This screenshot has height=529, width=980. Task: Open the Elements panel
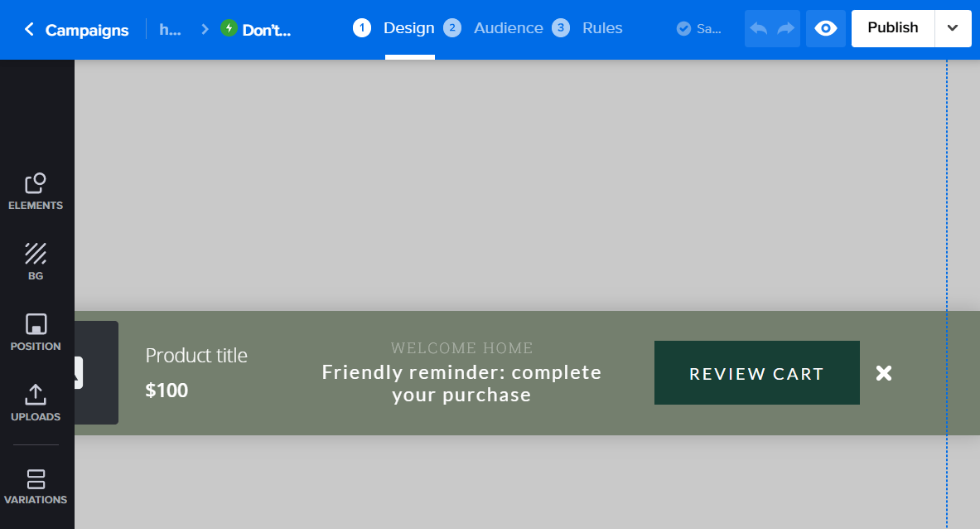[x=36, y=192]
